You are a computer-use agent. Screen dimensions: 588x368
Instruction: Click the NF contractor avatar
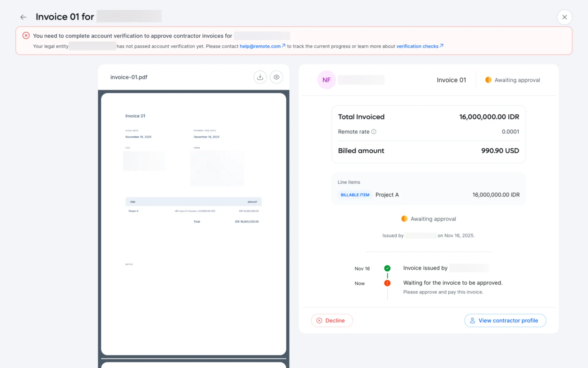tap(326, 80)
